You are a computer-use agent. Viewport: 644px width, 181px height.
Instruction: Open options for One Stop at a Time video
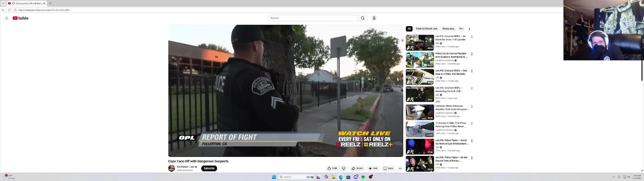click(x=472, y=71)
